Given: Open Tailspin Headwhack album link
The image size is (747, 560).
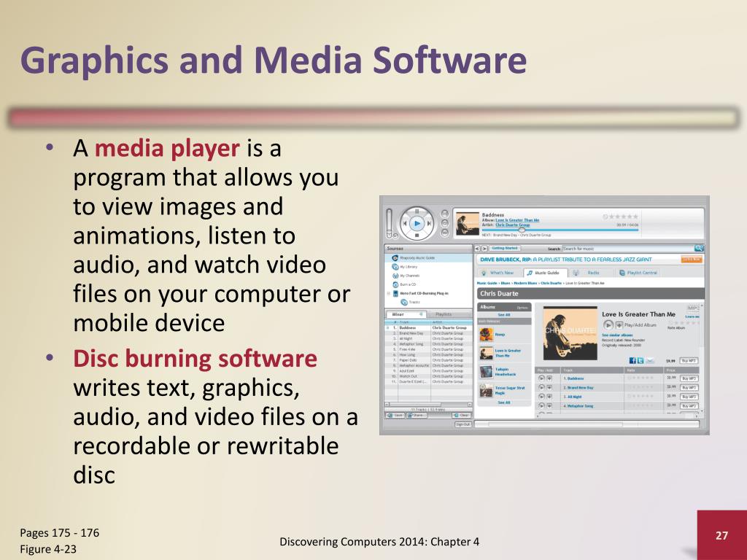Looking at the screenshot, I should click(x=506, y=372).
